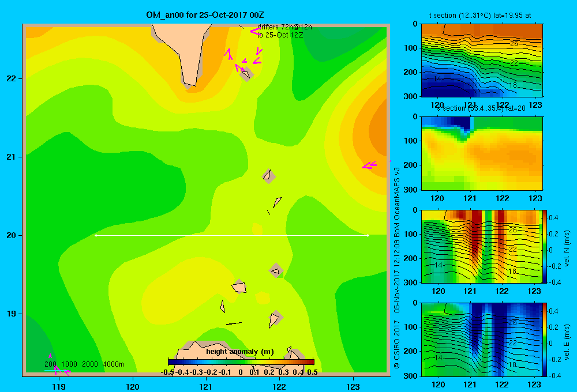Click the 's section' lat=20 title

click(x=481, y=108)
